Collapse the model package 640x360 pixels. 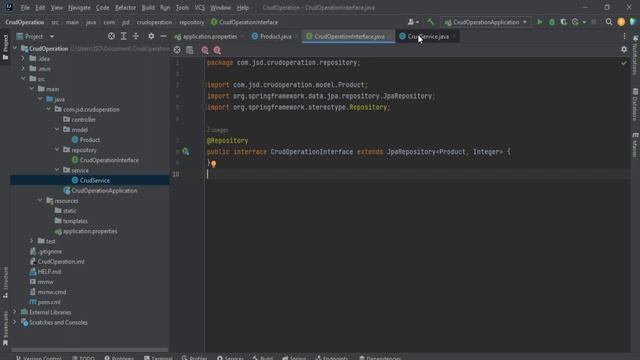pyautogui.click(x=57, y=129)
